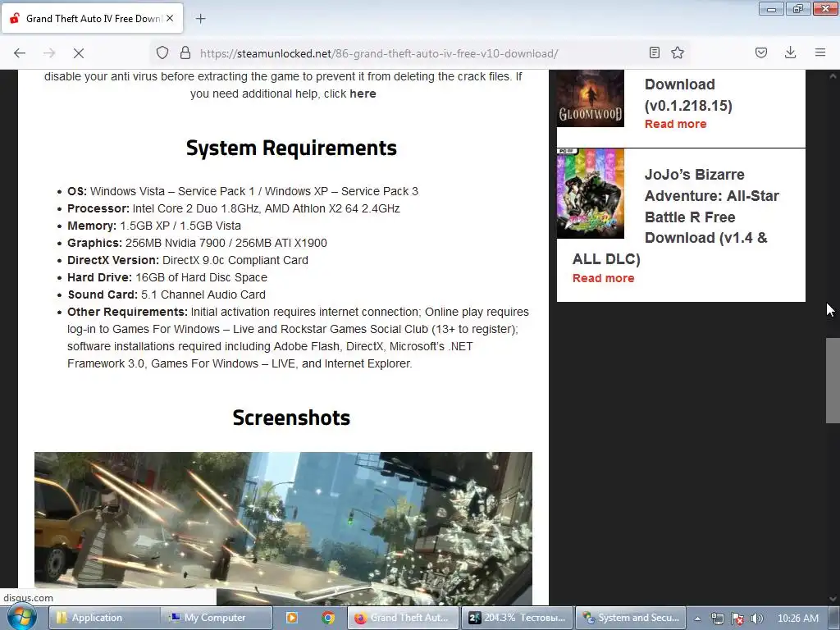This screenshot has width=840, height=630.
Task: Click the Screenshots heading
Action: [291, 418]
